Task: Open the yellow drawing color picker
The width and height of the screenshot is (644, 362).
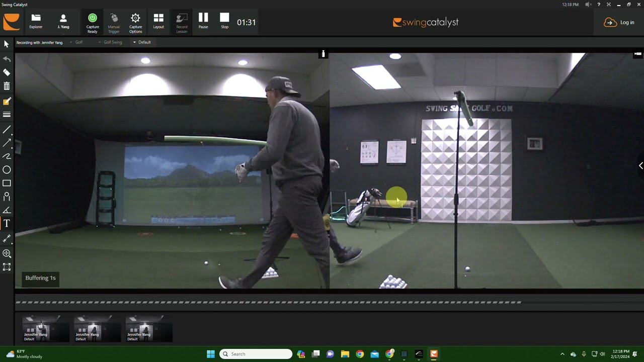Action: pos(7,101)
